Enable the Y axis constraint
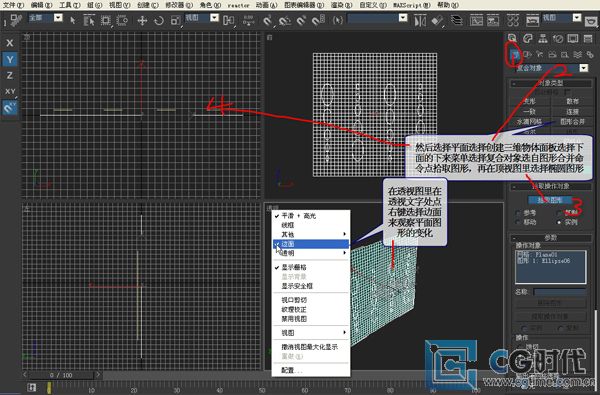Image resolution: width=600 pixels, height=395 pixels. pos(10,59)
